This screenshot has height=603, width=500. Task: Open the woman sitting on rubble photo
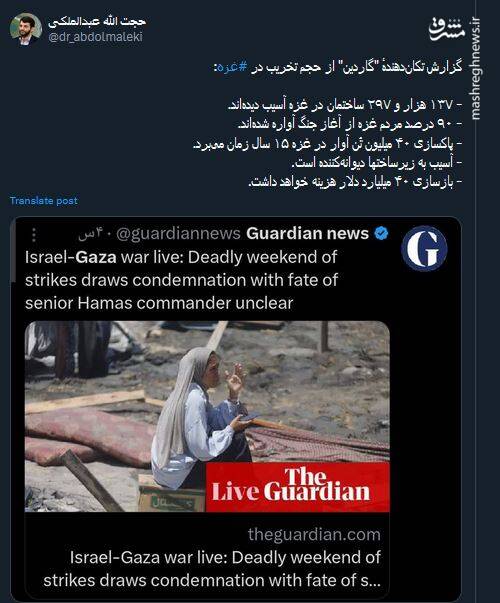pyautogui.click(x=207, y=416)
